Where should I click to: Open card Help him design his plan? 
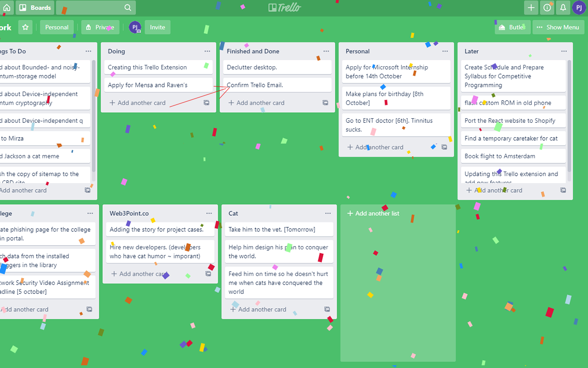[279, 252]
